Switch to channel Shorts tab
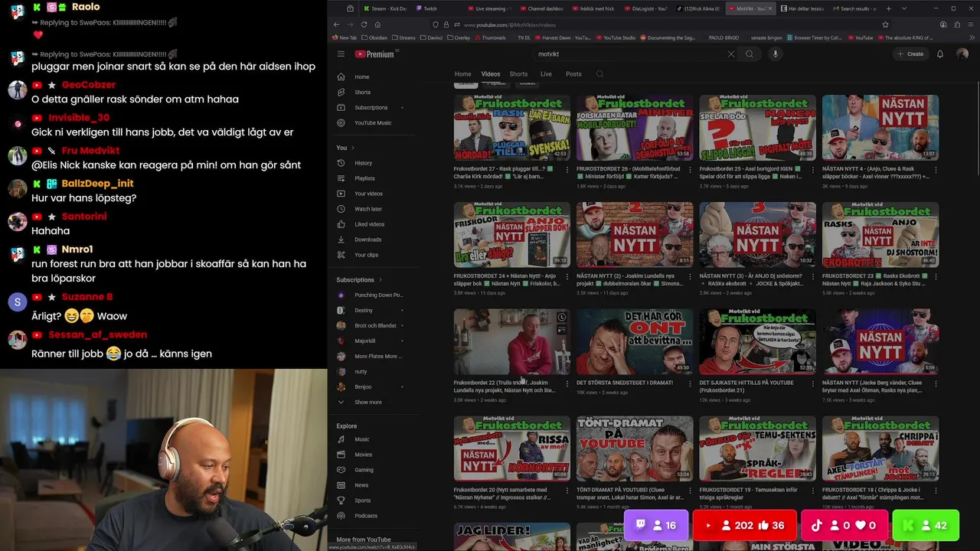 (x=518, y=74)
